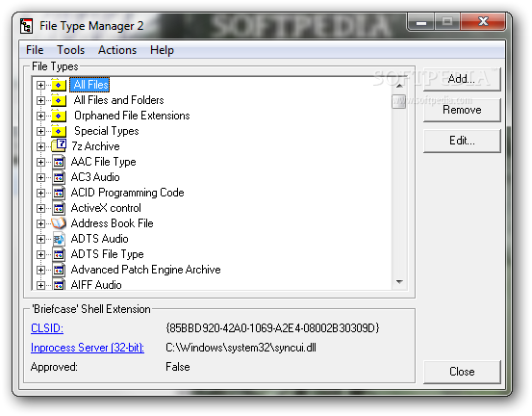This screenshot has width=532, height=416.
Task: Click the Remove button
Action: [462, 110]
